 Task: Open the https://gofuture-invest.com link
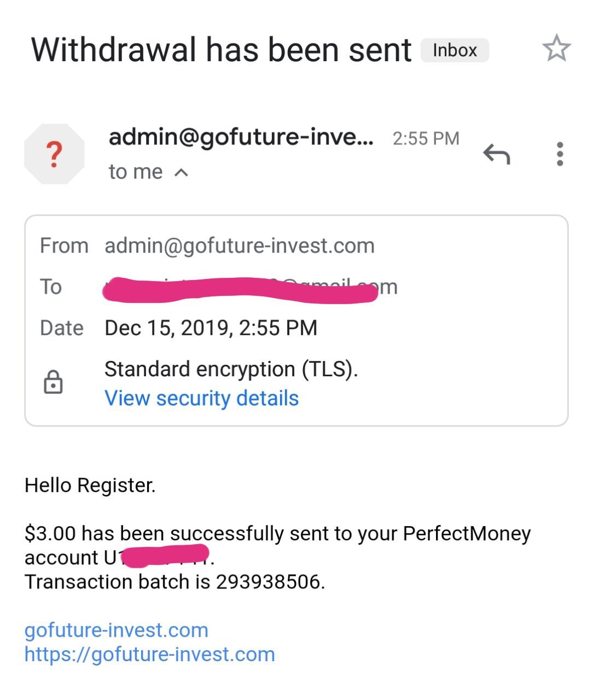point(149,654)
